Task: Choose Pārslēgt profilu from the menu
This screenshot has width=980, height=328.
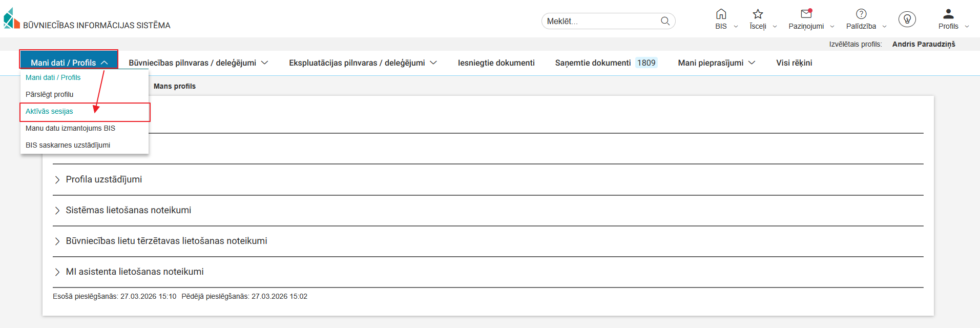Action: click(x=49, y=94)
